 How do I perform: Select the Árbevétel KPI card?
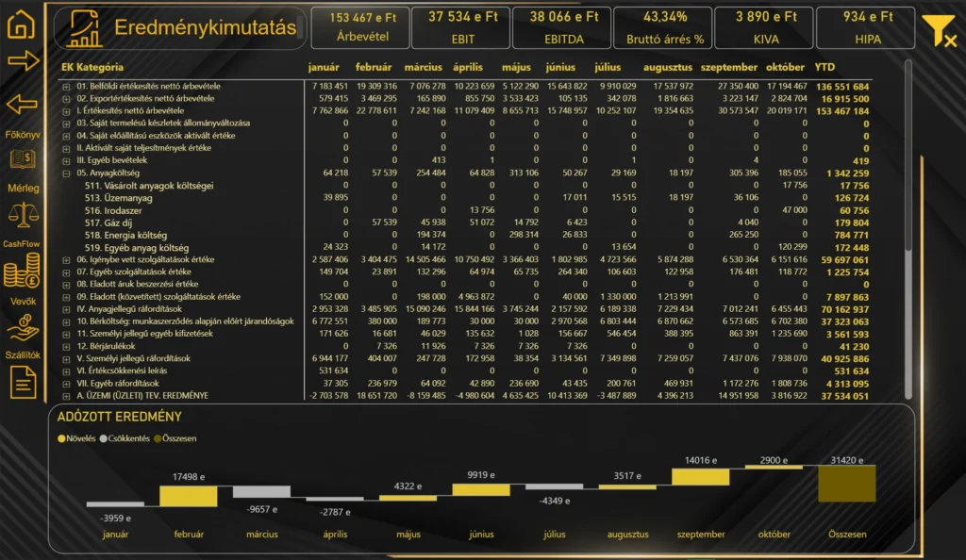pyautogui.click(x=360, y=28)
